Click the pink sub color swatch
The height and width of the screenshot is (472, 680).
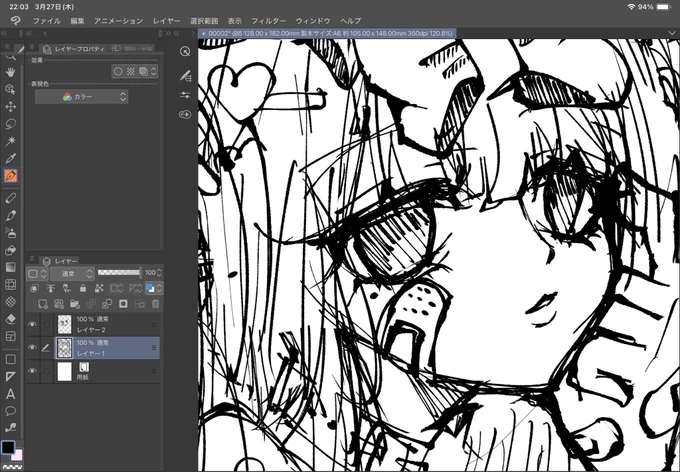(x=18, y=456)
